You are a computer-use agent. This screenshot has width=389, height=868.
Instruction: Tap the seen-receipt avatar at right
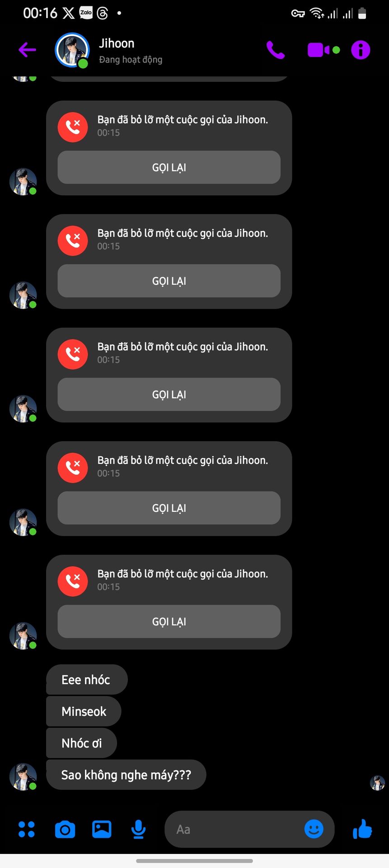pos(377,783)
